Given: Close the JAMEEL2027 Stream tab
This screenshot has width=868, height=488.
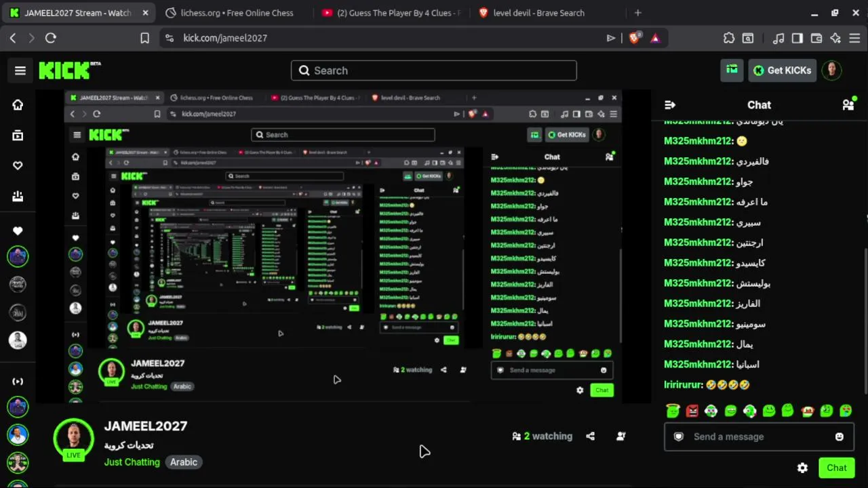Looking at the screenshot, I should tap(146, 13).
